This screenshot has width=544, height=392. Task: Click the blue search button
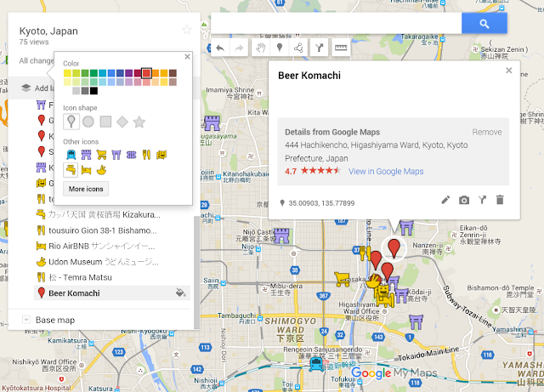pos(484,24)
